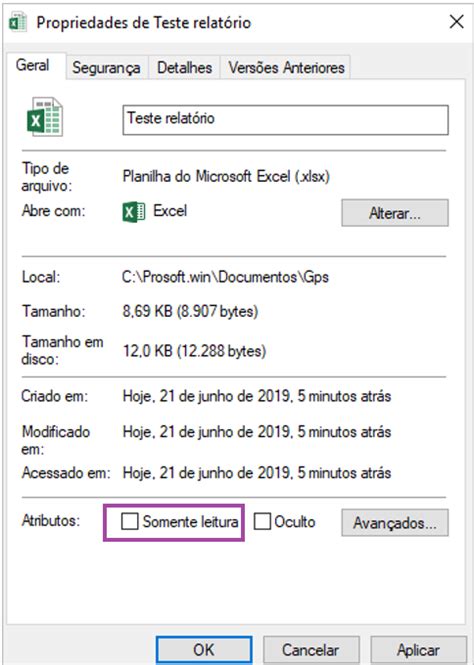Click the Excel icon in the title bar
This screenshot has width=474, height=665.
pyautogui.click(x=18, y=22)
